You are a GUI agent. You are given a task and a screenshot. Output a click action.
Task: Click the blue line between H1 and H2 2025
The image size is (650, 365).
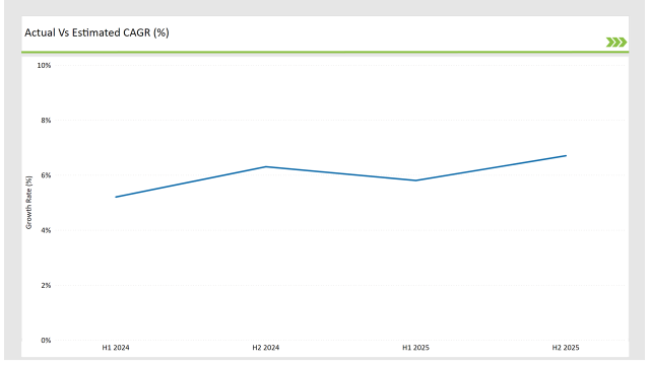(491, 168)
